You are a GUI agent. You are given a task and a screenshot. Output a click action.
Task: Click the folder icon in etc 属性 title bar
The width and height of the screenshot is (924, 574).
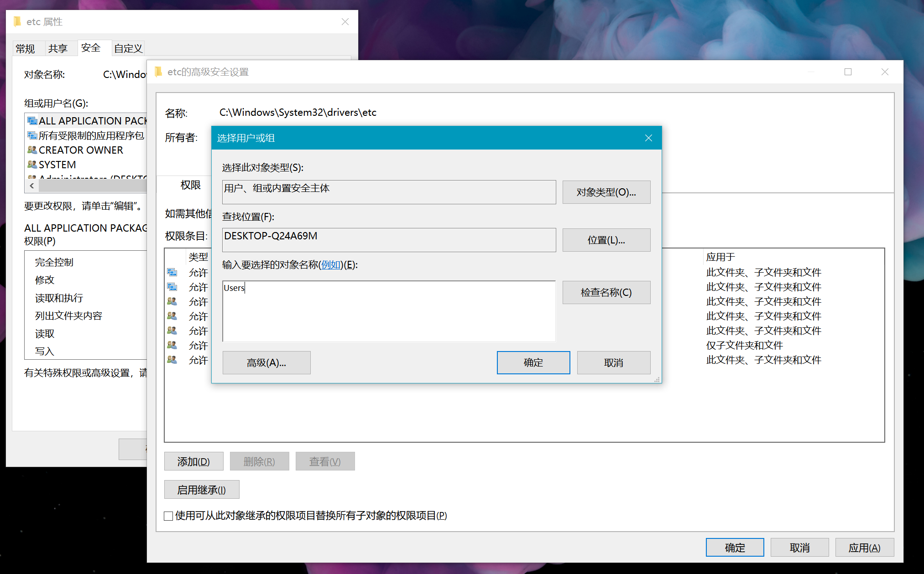click(x=17, y=21)
